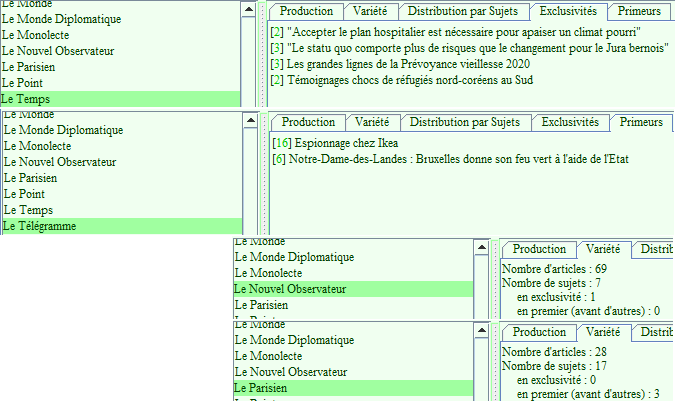Open Les grandes lignes de la Prévoyance vieillesse article

(x=410, y=64)
